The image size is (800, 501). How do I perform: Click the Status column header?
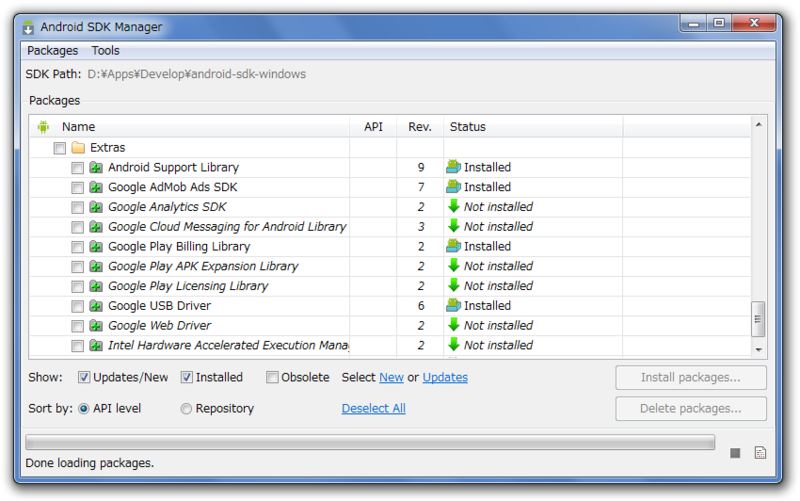click(533, 127)
